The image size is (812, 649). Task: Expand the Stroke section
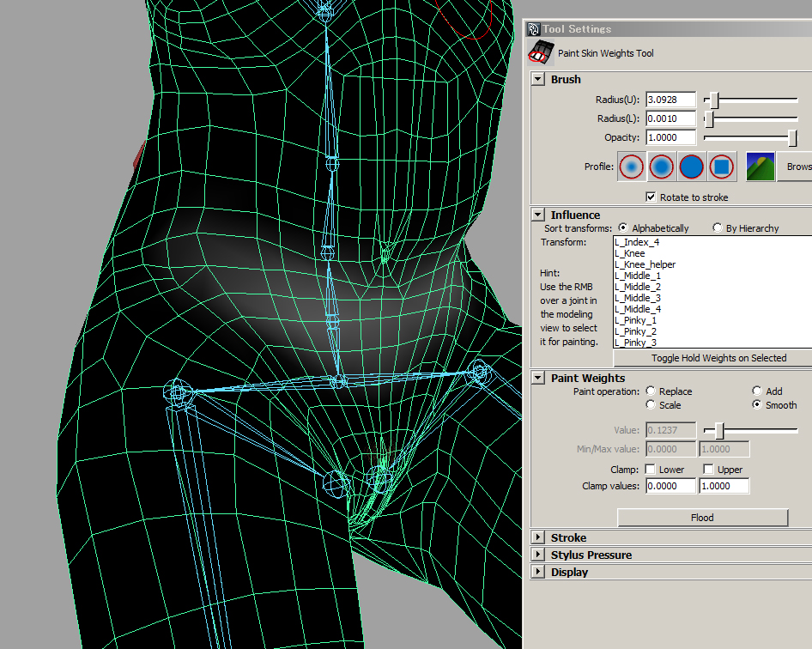538,538
